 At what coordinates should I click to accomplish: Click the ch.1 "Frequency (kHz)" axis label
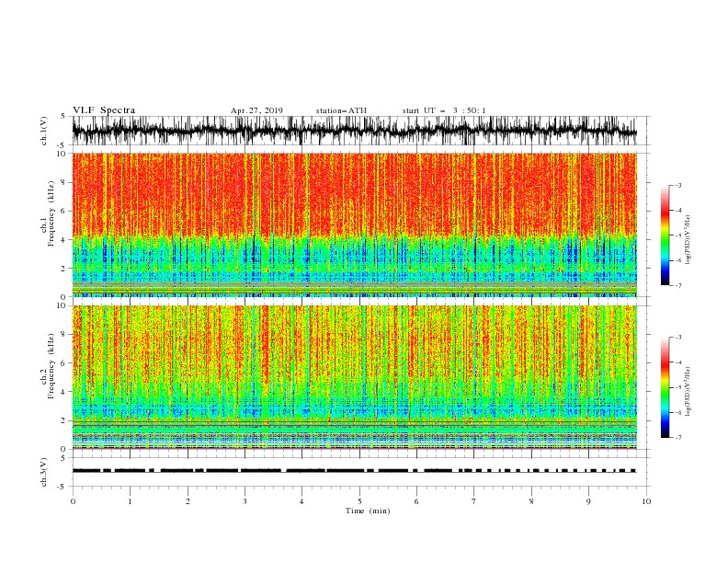[51, 213]
